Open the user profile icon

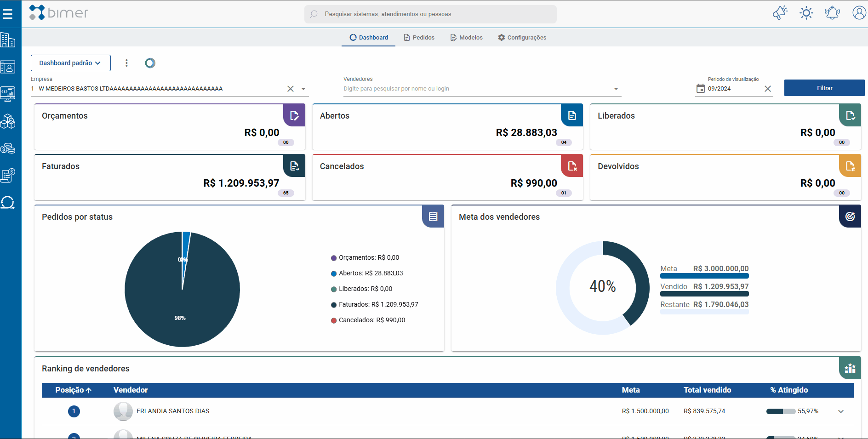(x=859, y=13)
